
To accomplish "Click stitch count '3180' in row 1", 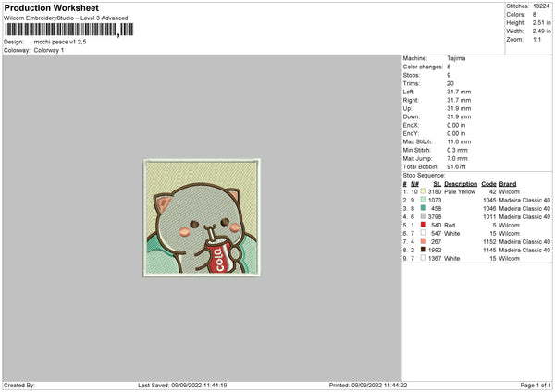I will (435, 191).
